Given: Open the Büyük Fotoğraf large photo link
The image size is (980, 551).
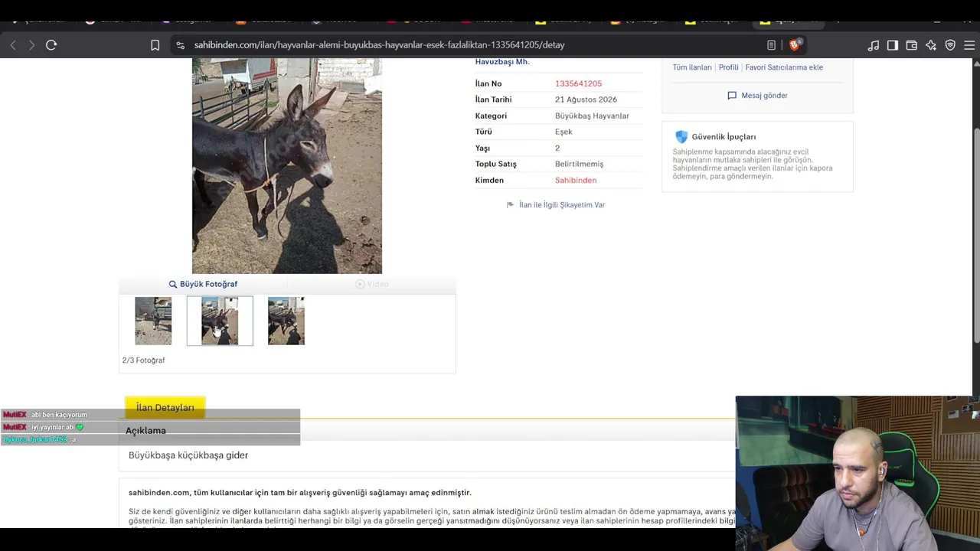Looking at the screenshot, I should (x=208, y=284).
